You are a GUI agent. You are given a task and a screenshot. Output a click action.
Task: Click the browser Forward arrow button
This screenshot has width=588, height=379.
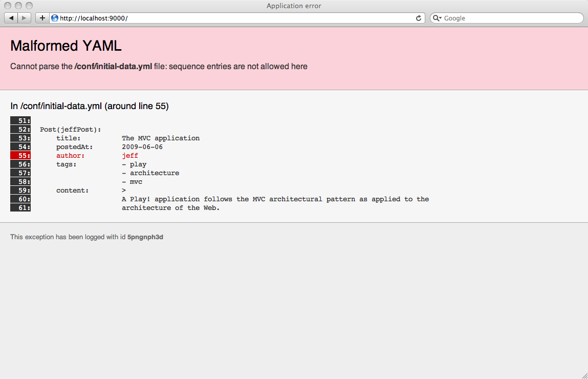click(x=25, y=18)
